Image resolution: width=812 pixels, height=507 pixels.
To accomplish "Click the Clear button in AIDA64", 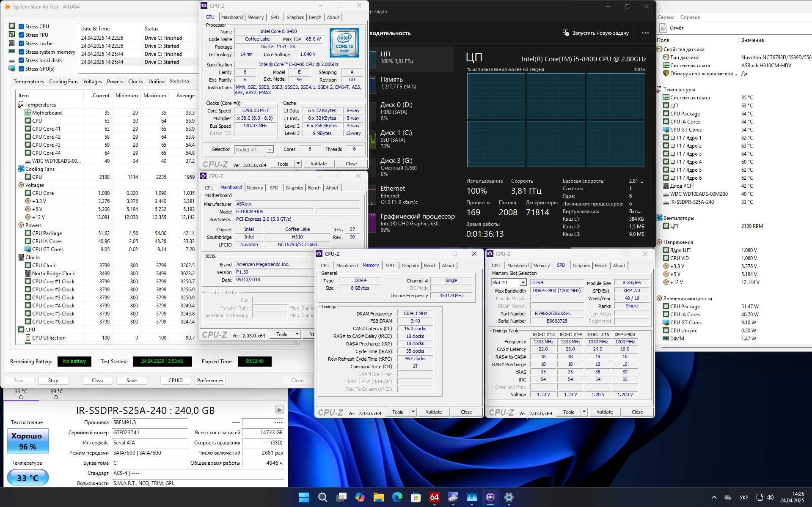I will point(98,380).
